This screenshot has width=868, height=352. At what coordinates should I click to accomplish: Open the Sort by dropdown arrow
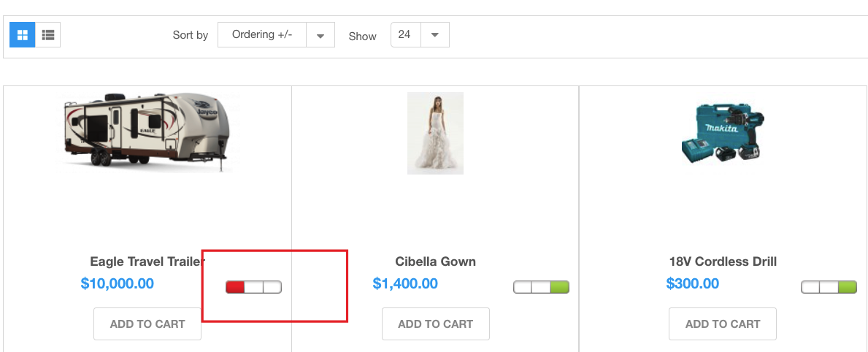(x=320, y=35)
